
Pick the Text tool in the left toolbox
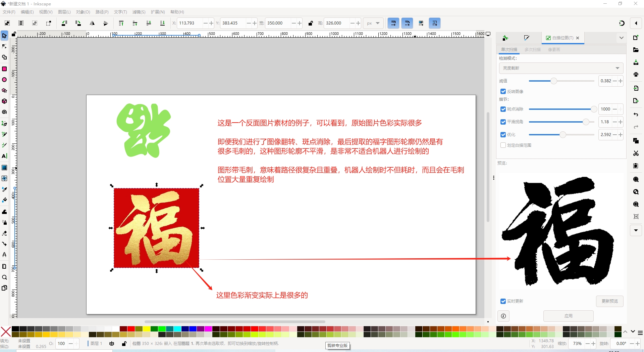[x=4, y=156]
